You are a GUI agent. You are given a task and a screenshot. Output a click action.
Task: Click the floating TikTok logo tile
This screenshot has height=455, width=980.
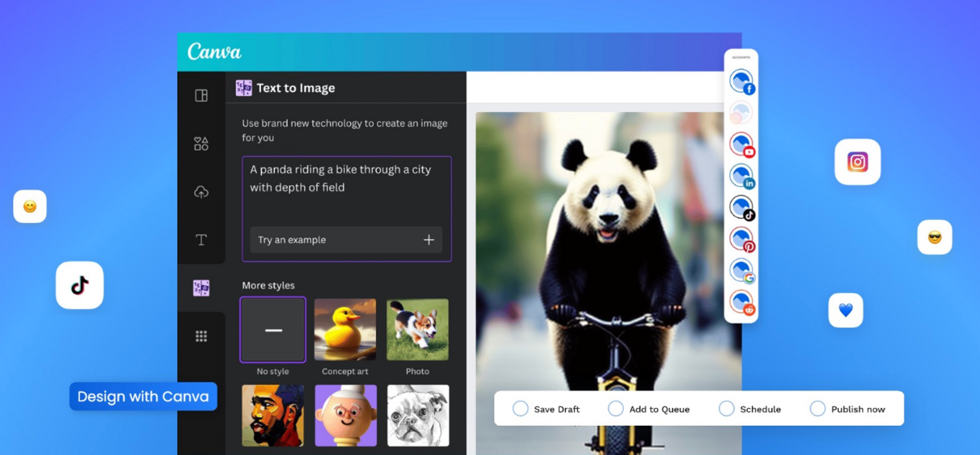80,285
